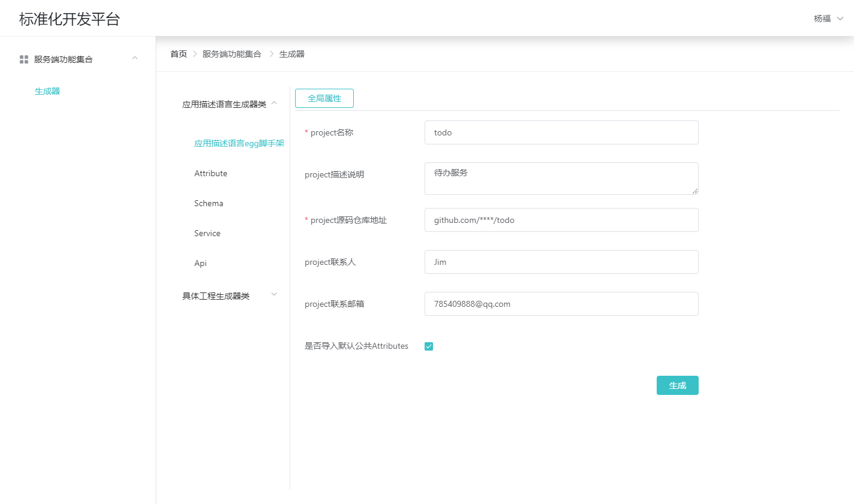
Task: Open the Api menu item
Action: [200, 263]
